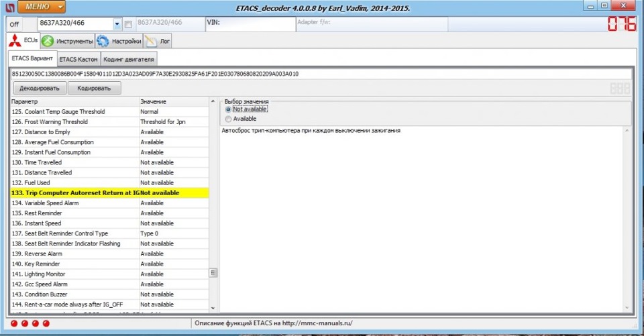Click the first red status indicator dot
The height and width of the screenshot is (336, 644).
coord(14,323)
